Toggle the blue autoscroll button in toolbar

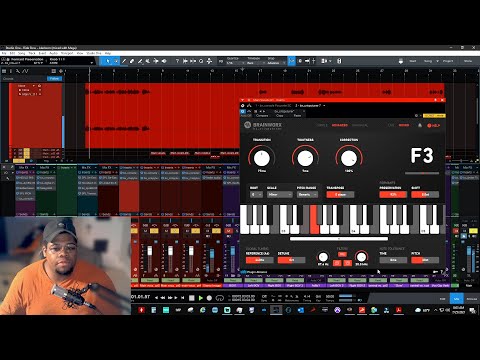pyautogui.click(x=291, y=61)
